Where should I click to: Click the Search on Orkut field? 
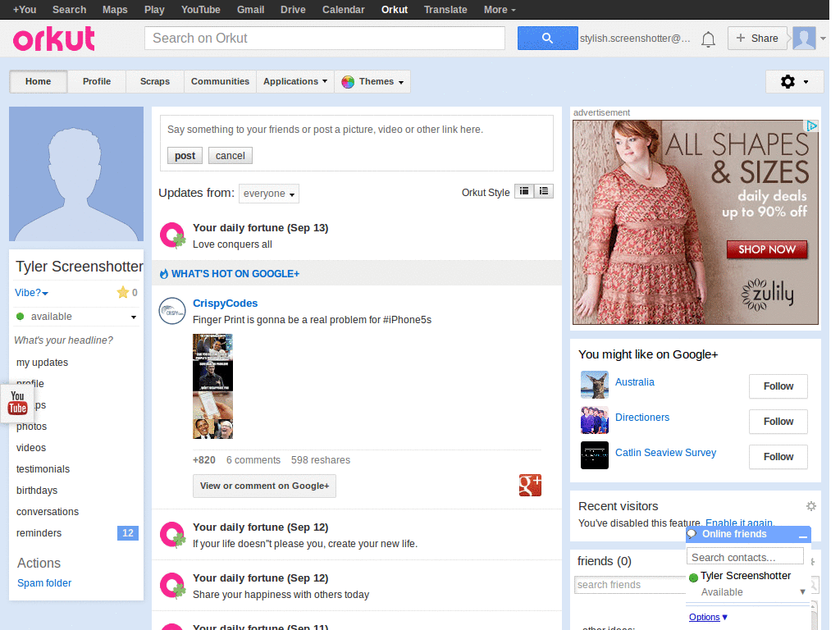(x=325, y=38)
